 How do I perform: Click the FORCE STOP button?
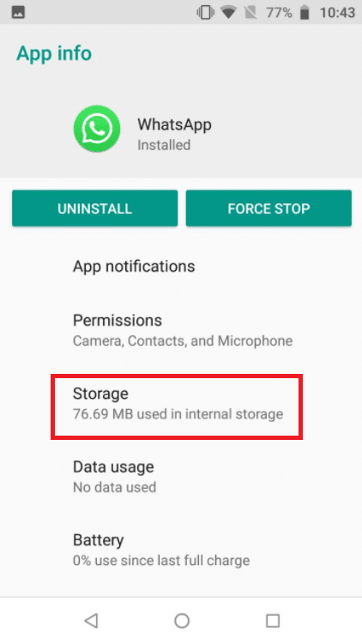pyautogui.click(x=268, y=208)
